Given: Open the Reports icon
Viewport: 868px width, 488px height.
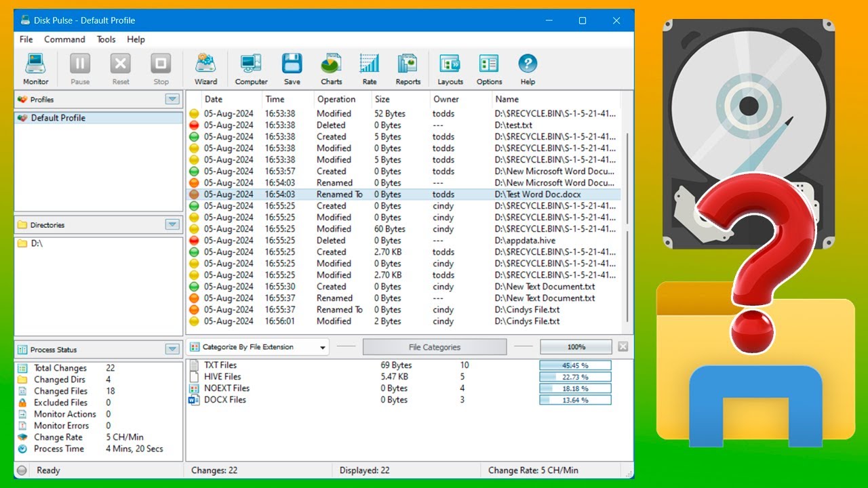Looking at the screenshot, I should [408, 64].
